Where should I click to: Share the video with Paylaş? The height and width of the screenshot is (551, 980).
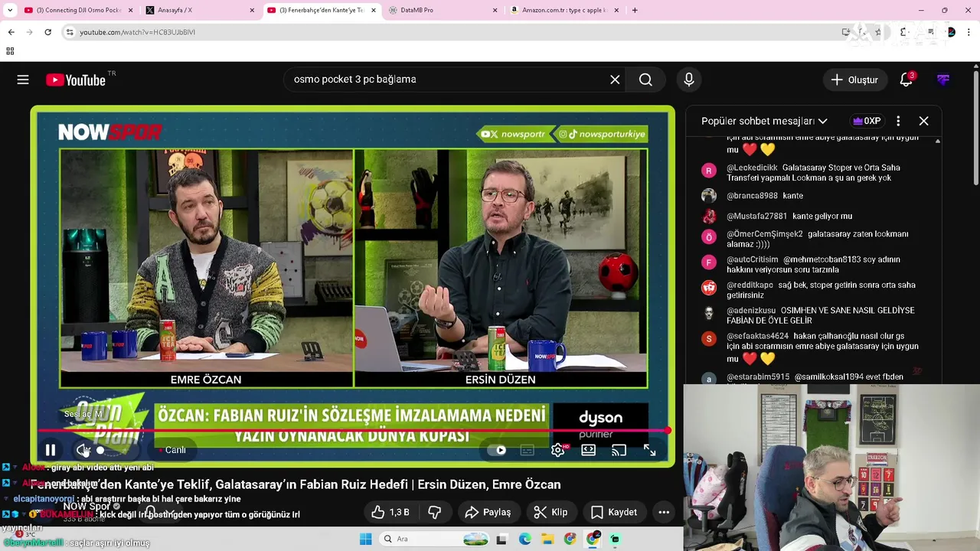click(x=488, y=512)
